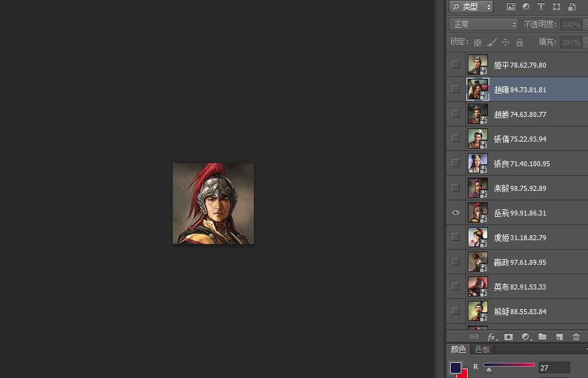Filter layers by pixel layer type icon
Screen dimensions: 588x378
pyautogui.click(x=511, y=6)
